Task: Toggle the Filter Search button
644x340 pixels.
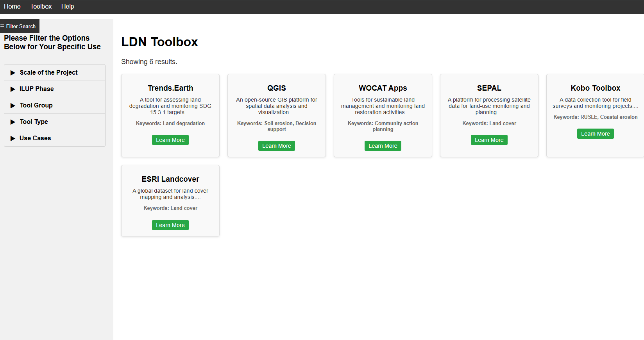Action: click(20, 26)
